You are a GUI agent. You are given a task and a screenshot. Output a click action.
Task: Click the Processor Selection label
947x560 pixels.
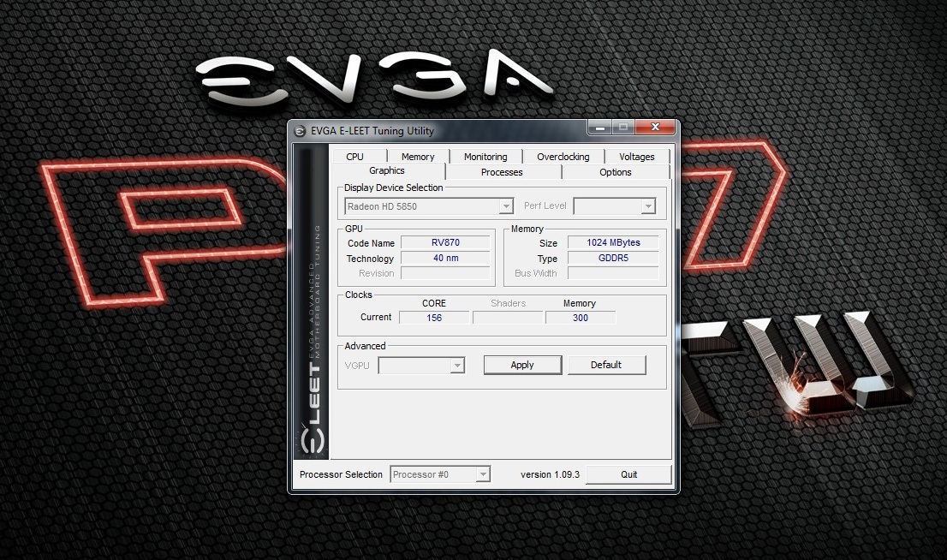coord(341,475)
